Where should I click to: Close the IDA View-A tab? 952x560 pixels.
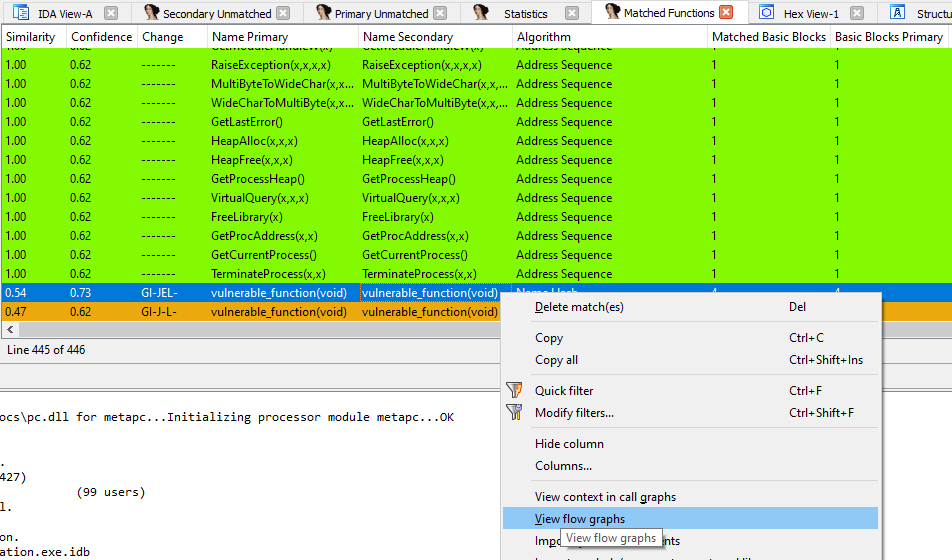point(111,13)
